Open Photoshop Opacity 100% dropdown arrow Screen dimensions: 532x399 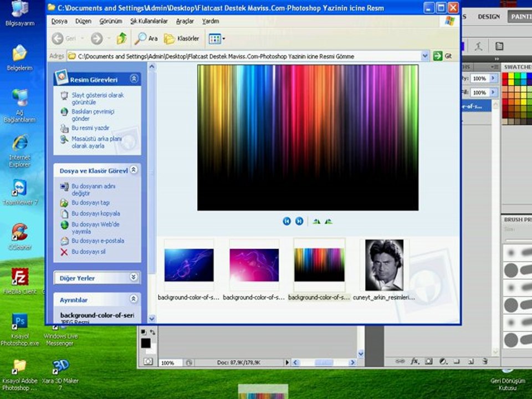[493, 78]
